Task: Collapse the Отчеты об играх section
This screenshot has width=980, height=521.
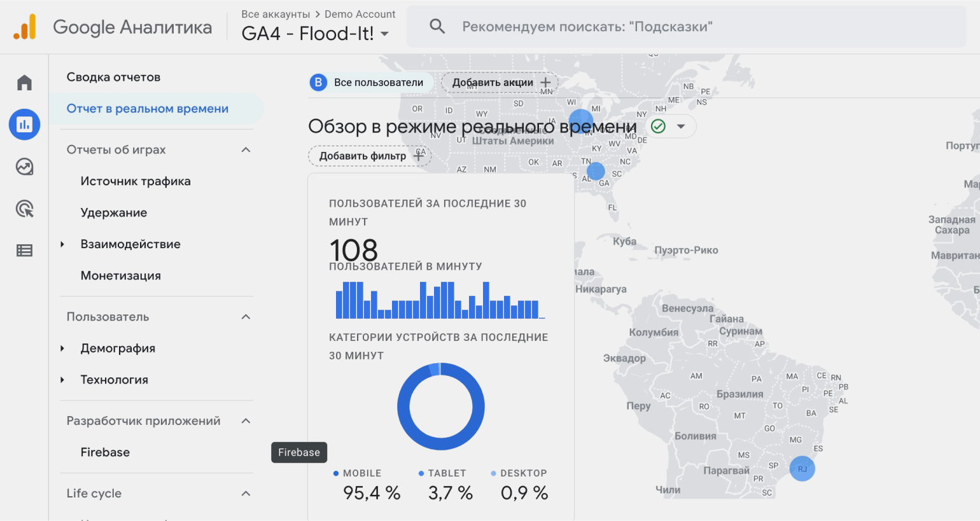Action: click(246, 150)
